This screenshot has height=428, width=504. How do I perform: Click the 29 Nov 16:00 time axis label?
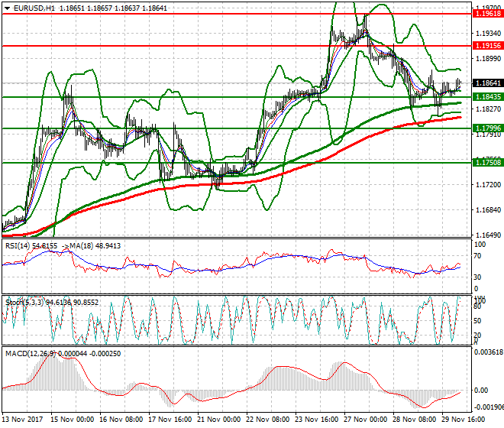point(464,420)
